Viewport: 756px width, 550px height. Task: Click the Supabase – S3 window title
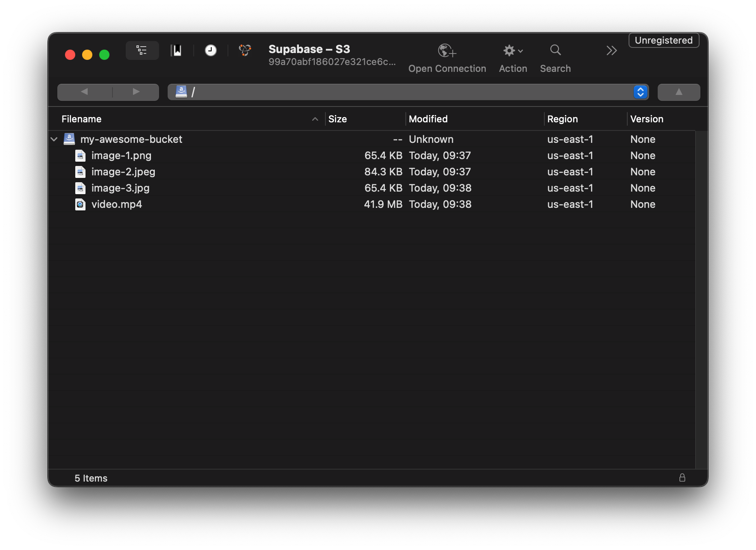coord(309,49)
